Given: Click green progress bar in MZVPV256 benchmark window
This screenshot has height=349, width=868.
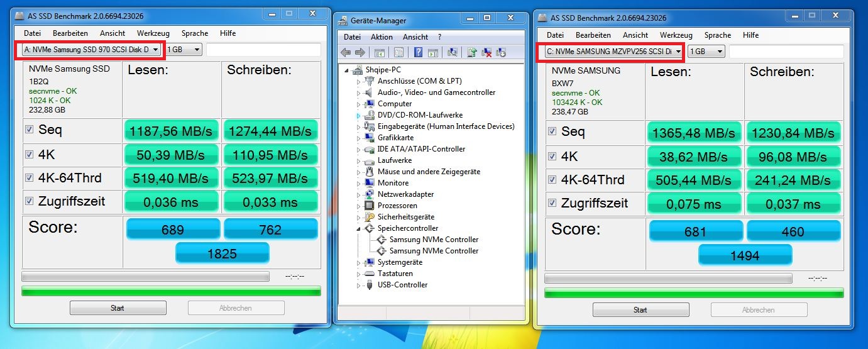Looking at the screenshot, I should (x=694, y=293).
